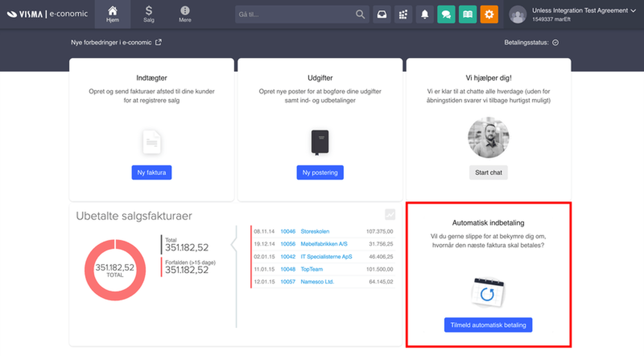
Task: Click the Visma e-conomic logo
Action: pos(47,14)
